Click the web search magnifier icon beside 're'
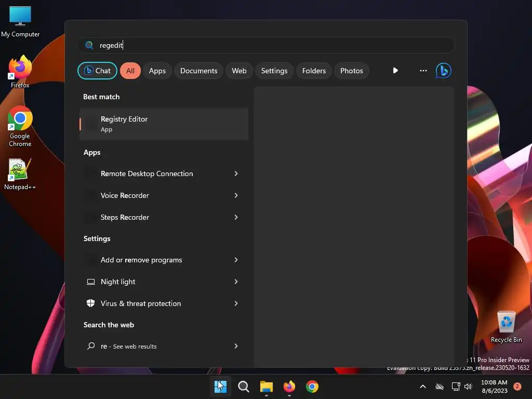The width and height of the screenshot is (532, 399). [91, 346]
